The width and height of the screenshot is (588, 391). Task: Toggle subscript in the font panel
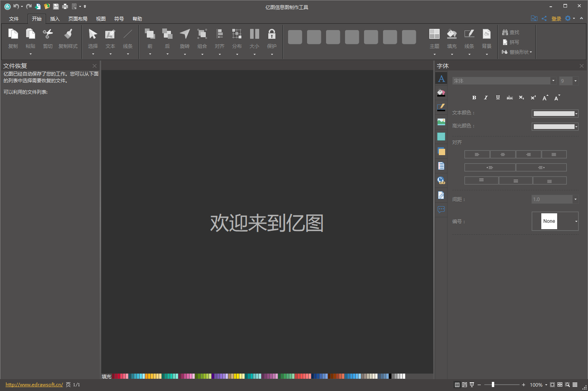pos(522,98)
